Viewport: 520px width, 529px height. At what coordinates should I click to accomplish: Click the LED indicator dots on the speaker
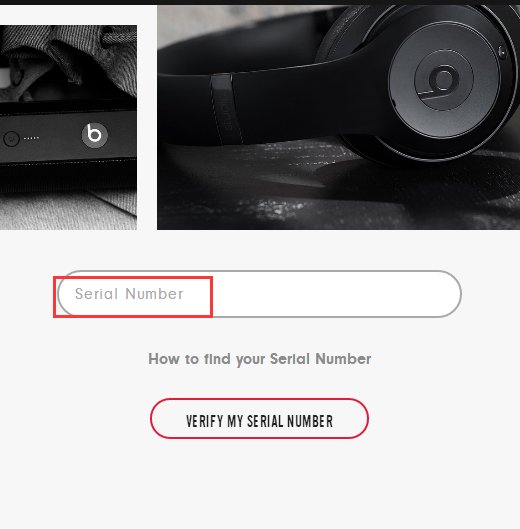click(32, 138)
